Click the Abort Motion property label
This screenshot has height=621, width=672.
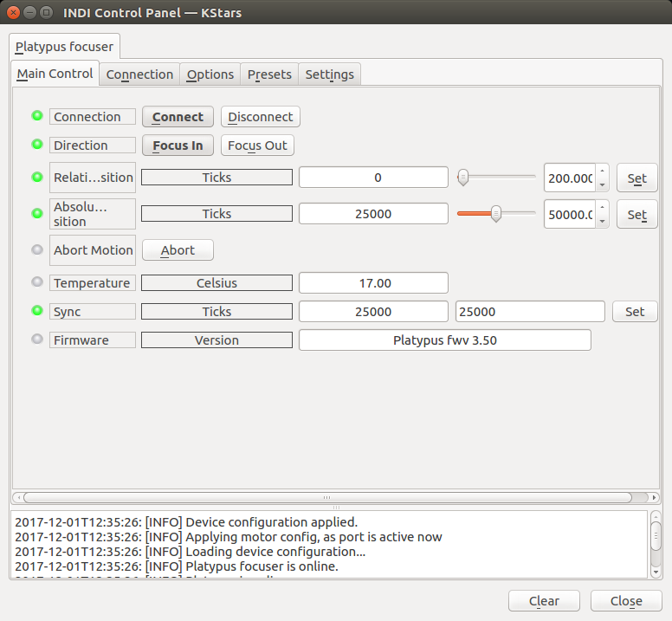[x=93, y=249]
